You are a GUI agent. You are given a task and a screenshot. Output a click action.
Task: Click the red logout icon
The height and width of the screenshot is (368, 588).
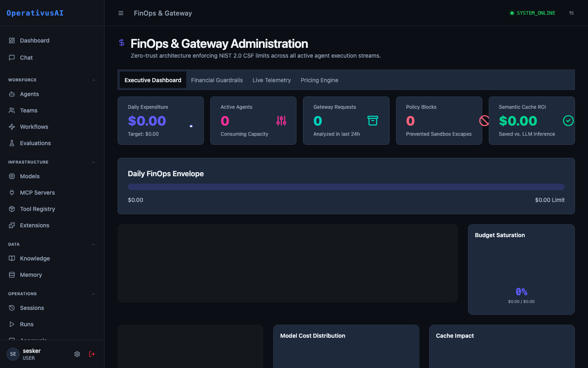[x=92, y=354]
